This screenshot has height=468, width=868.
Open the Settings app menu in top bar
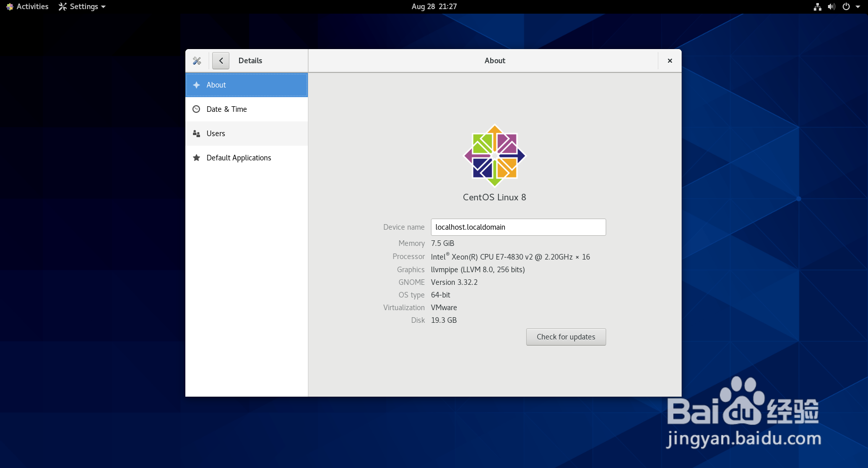(x=82, y=7)
